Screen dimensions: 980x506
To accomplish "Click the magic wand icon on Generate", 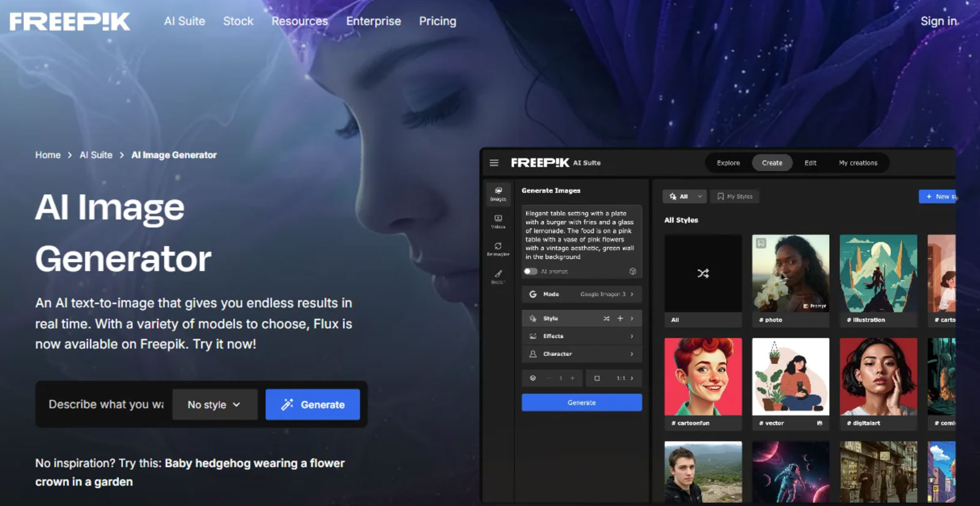I will (x=287, y=404).
